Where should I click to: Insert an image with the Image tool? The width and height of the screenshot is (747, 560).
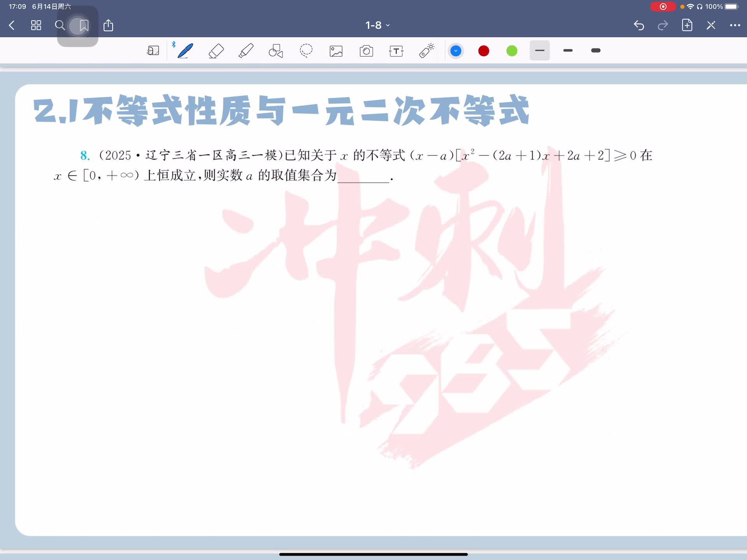(x=336, y=51)
